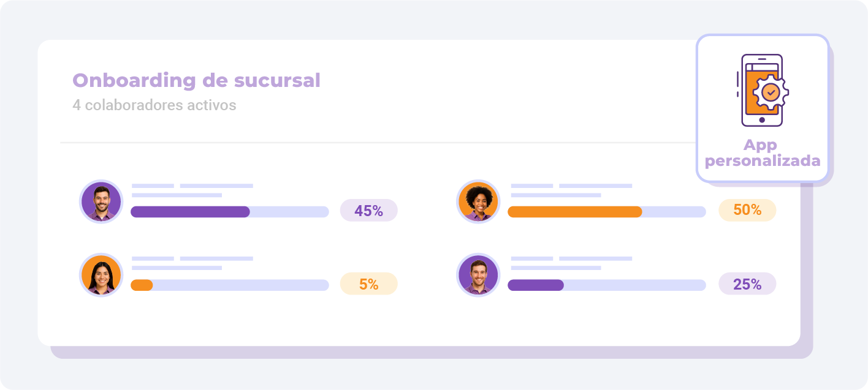Click the 50% orange badge
This screenshot has height=390, width=868.
click(747, 210)
